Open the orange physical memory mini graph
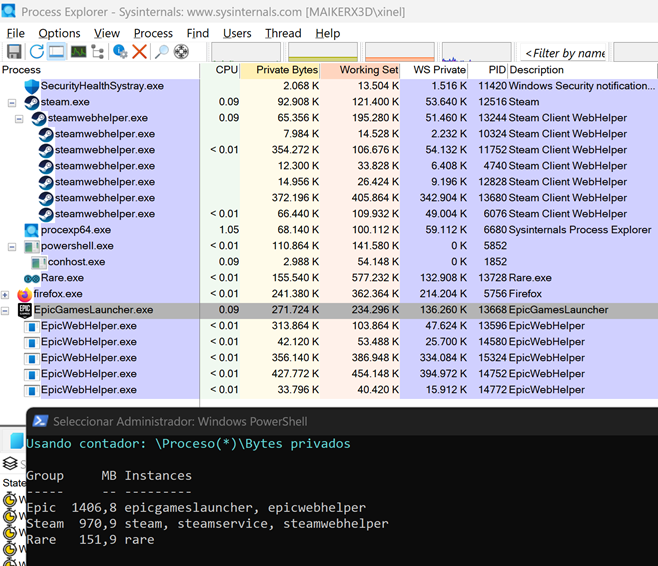This screenshot has height=566, width=658. click(400, 52)
